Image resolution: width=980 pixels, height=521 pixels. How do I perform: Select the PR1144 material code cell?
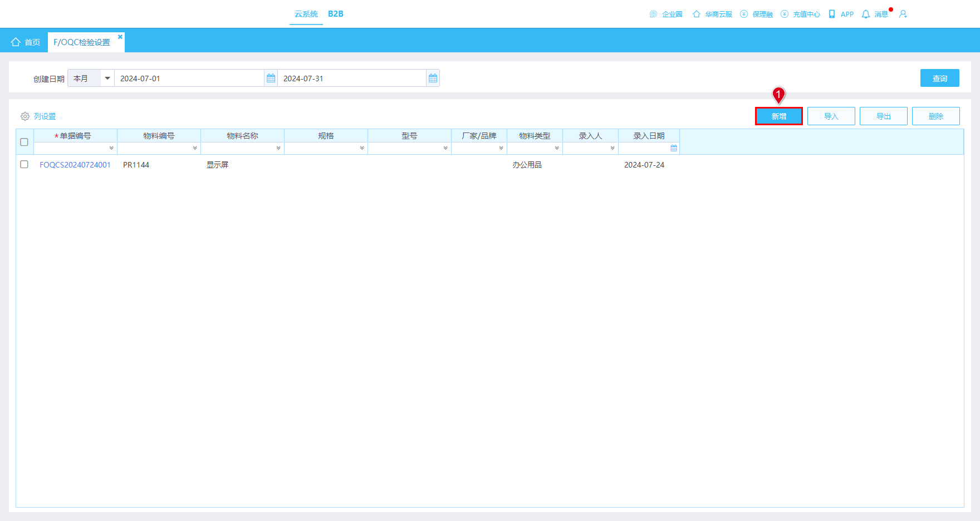point(136,165)
